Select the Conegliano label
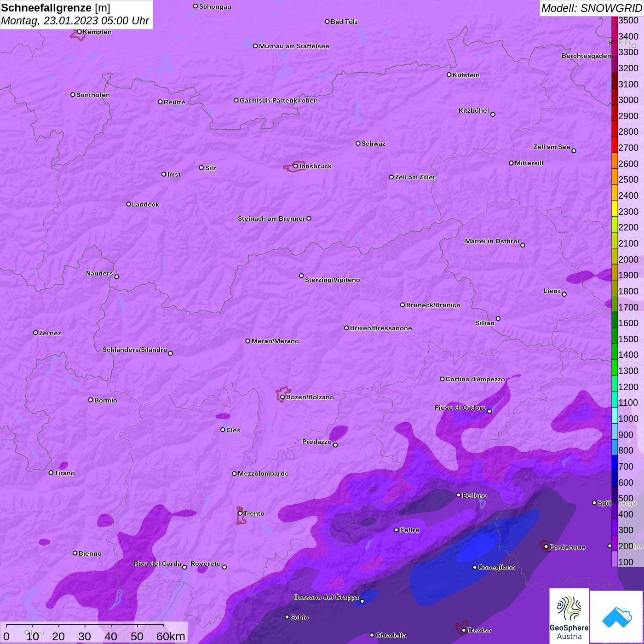The height and width of the screenshot is (644, 644). click(497, 567)
